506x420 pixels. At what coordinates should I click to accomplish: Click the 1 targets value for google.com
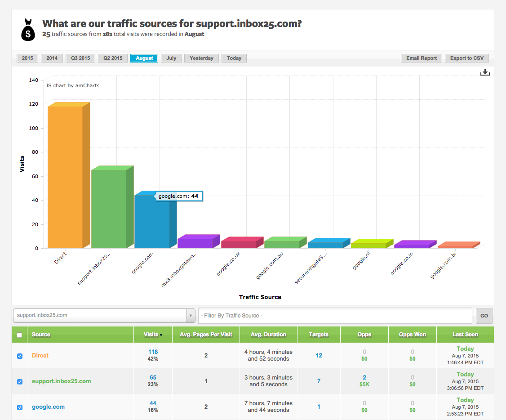[319, 407]
